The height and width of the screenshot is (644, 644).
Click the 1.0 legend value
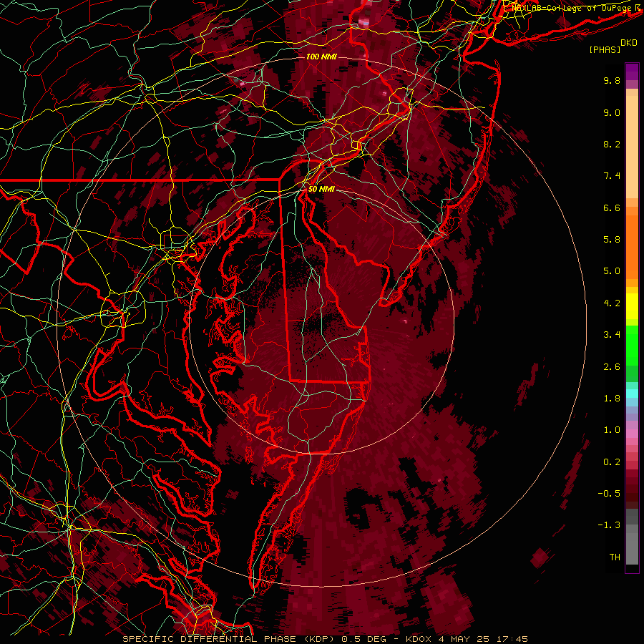click(612, 430)
